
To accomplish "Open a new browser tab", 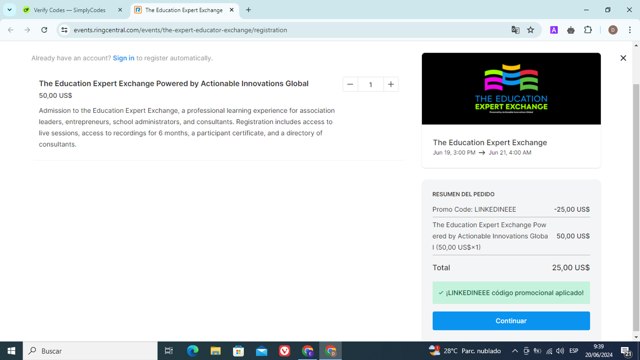I will [x=248, y=10].
